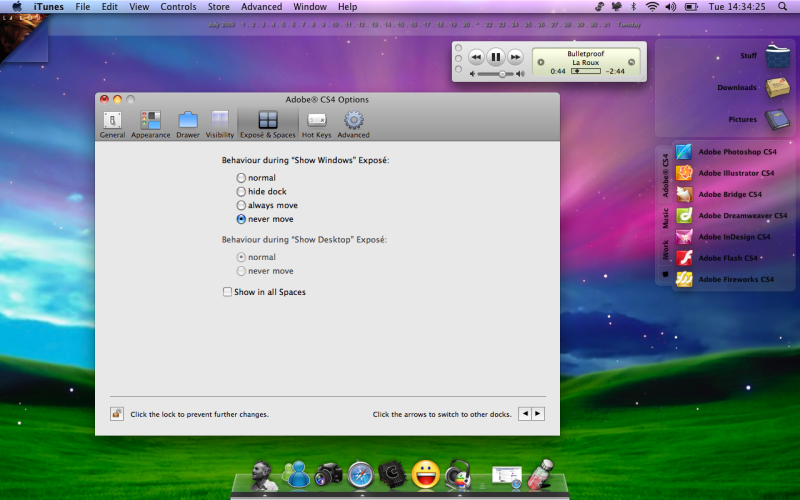Open the Edit menu
This screenshot has height=500, width=800.
coord(109,7)
